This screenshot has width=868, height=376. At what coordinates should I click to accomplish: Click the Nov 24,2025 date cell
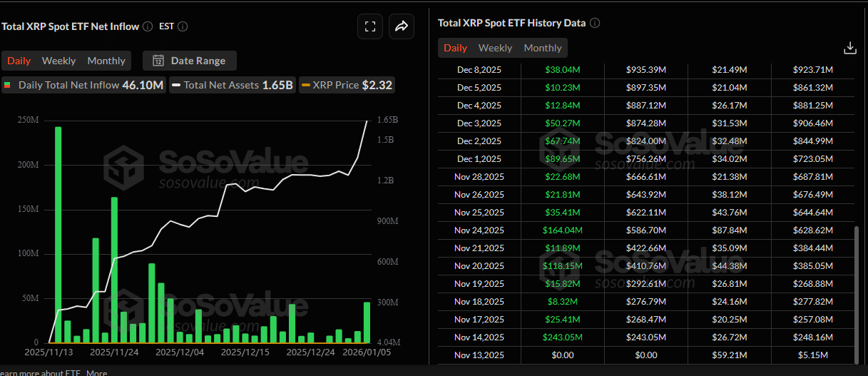(x=479, y=230)
